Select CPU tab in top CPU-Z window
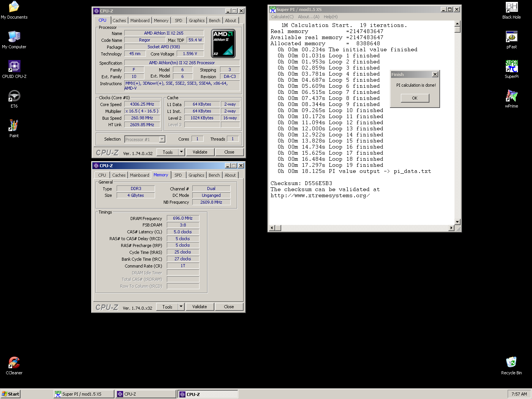The height and width of the screenshot is (399, 532). [x=103, y=20]
